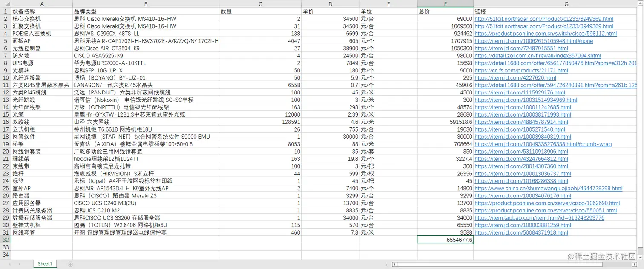Select row header 1
This screenshot has width=644, height=269.
(6, 11)
